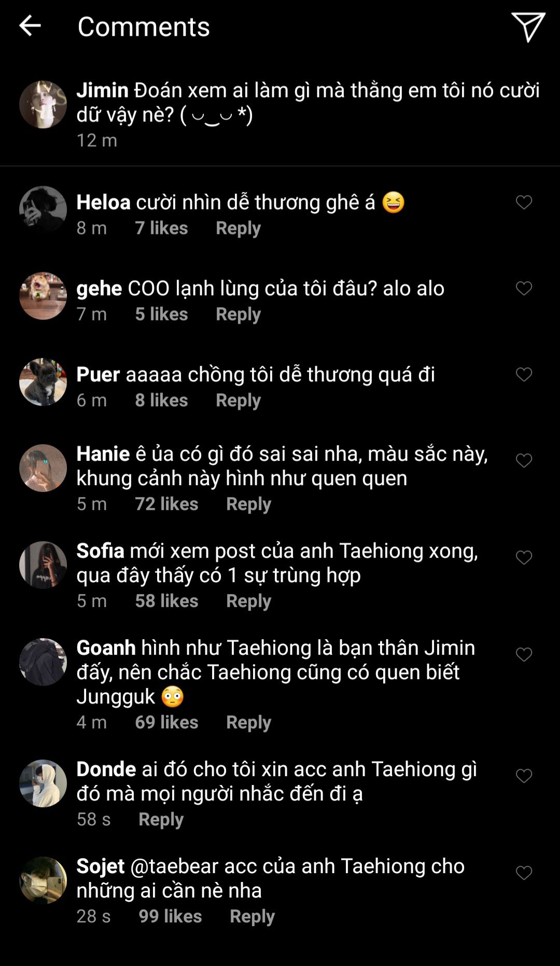Open Puer's dog avatar
The height and width of the screenshot is (966, 560).
click(43, 382)
